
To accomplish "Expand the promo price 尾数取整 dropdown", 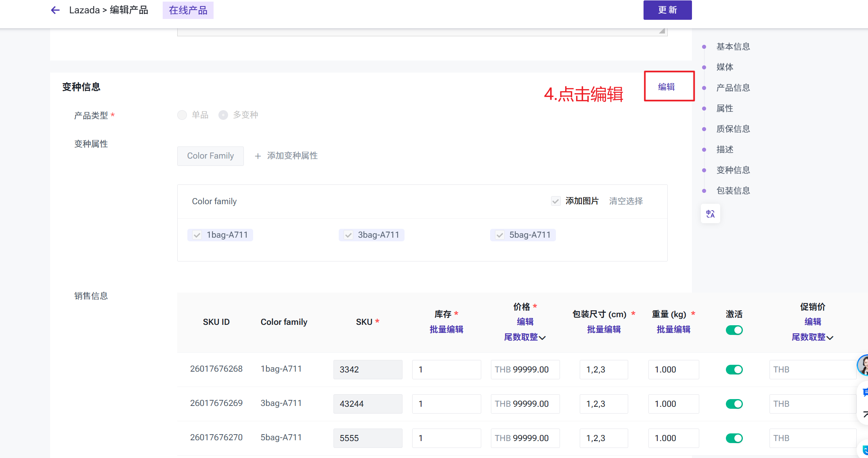I will point(812,337).
